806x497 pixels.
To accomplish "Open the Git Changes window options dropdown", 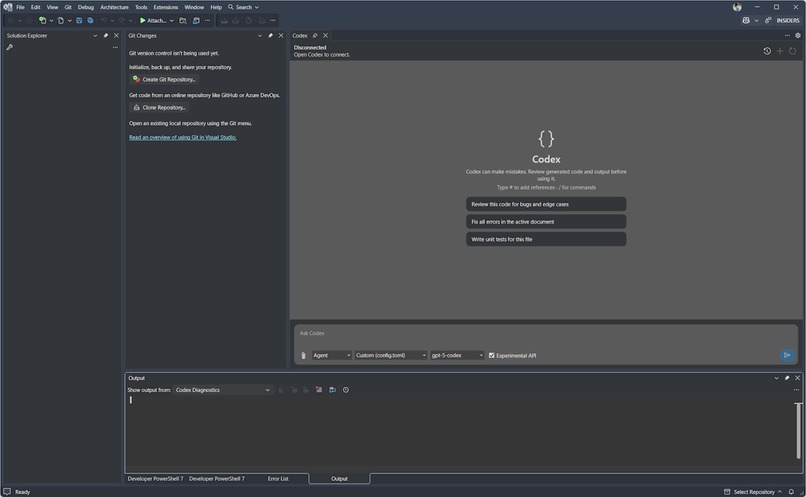I will 260,35.
